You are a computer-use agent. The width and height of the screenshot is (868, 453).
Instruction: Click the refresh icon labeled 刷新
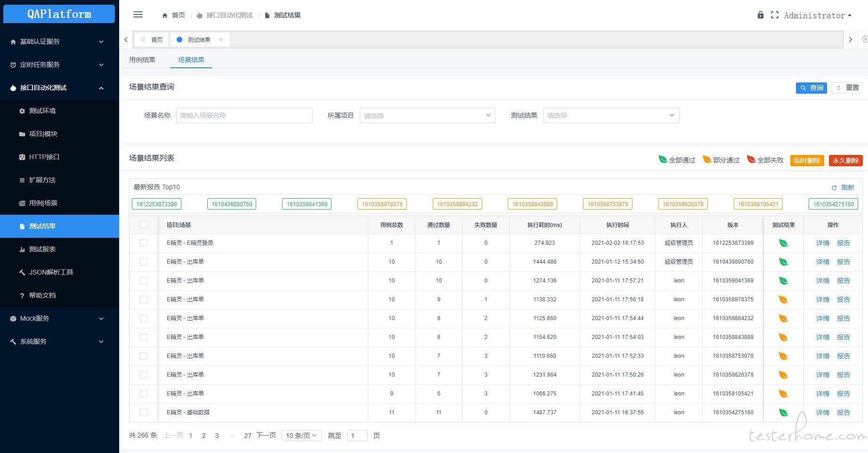[x=834, y=187]
